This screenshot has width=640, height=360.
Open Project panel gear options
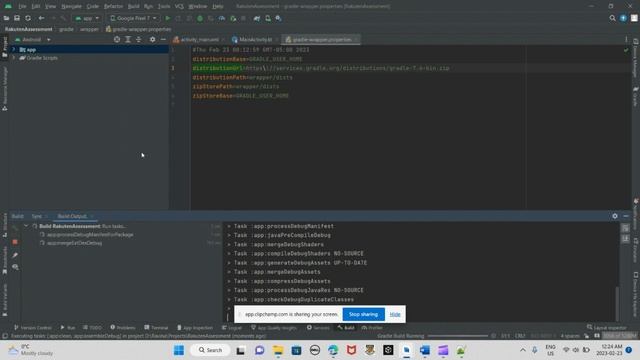click(152, 40)
